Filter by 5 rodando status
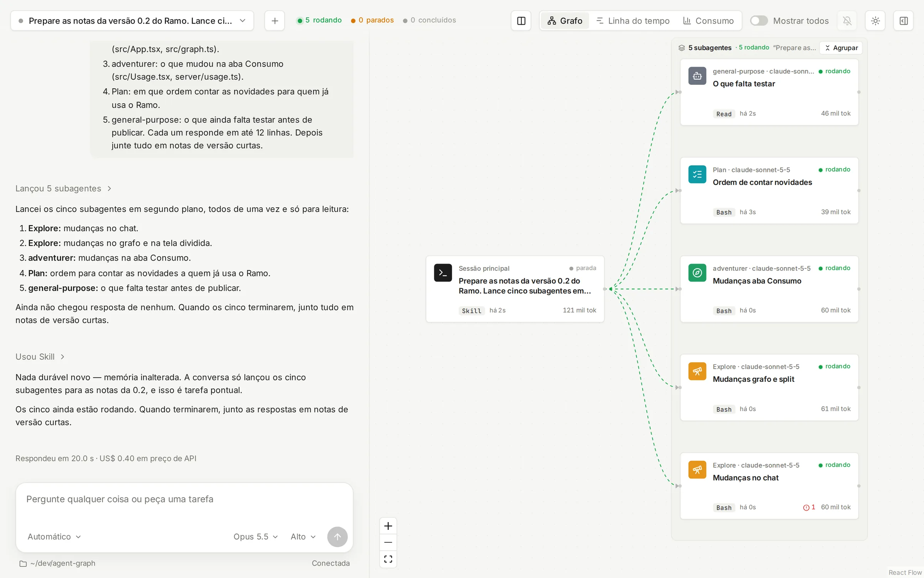The height and width of the screenshot is (578, 924). (319, 20)
